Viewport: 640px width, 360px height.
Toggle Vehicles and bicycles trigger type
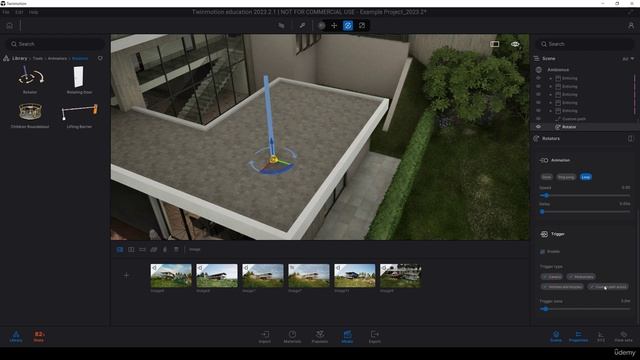pos(562,287)
